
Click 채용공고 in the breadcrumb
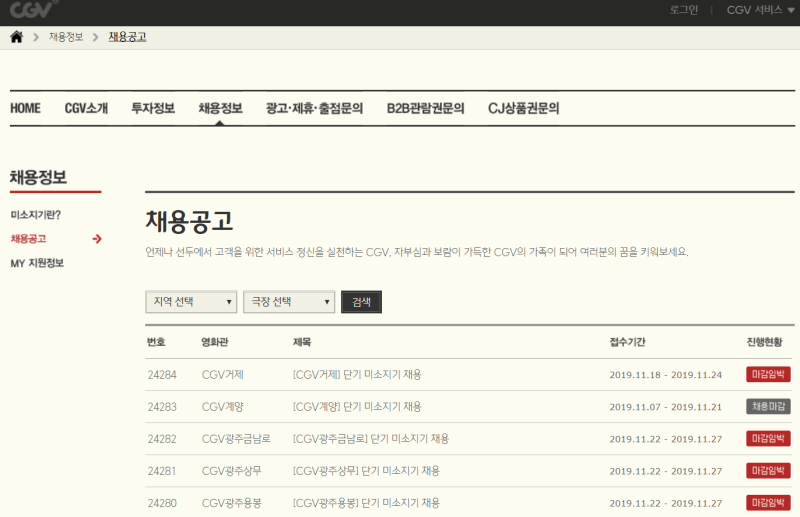coord(128,37)
